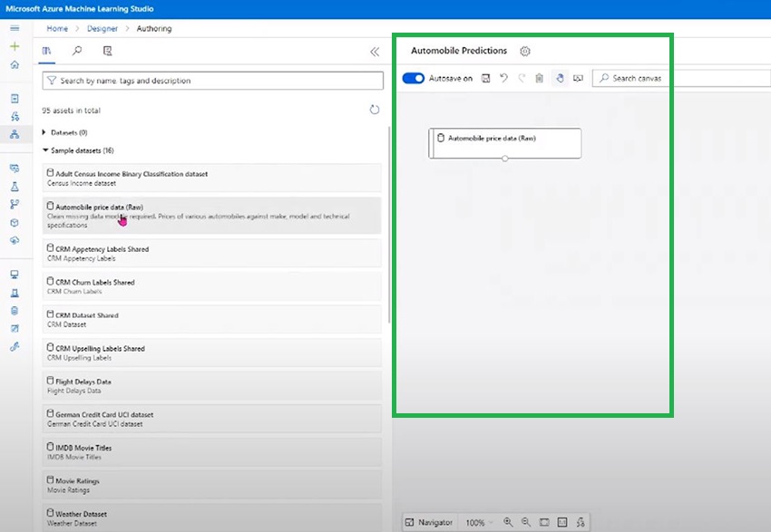Select Adult Census Income Binary Classification dataset
The height and width of the screenshot is (532, 771).
212,178
